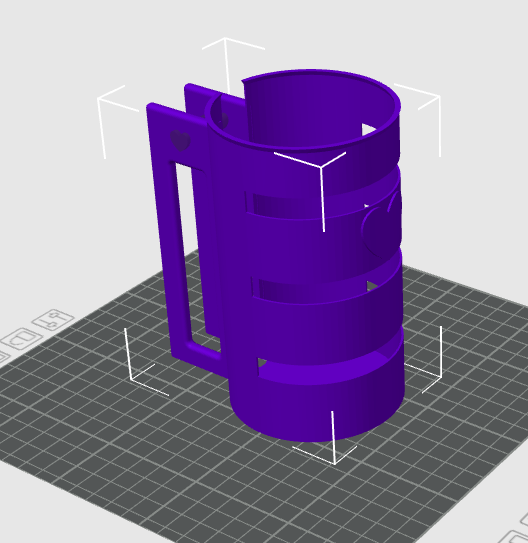Open plate settings via the sliders icon
Screen dimensions: 528x543
(53, 319)
